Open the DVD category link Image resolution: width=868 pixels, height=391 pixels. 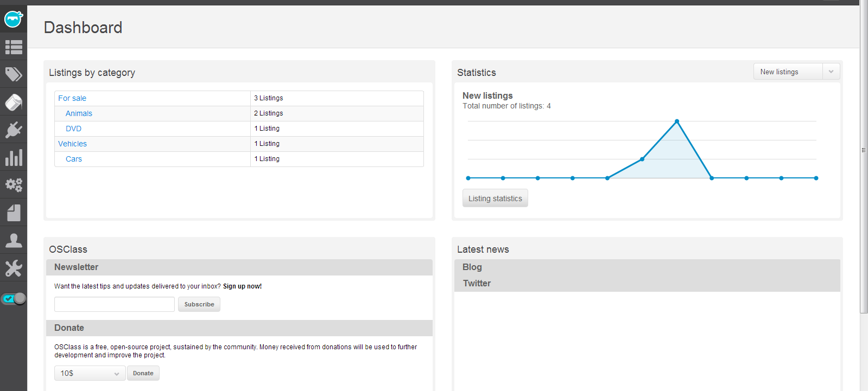click(x=73, y=129)
